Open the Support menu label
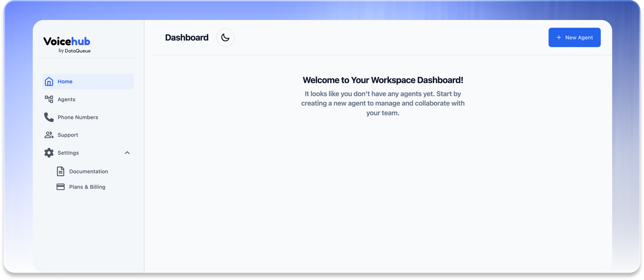The width and height of the screenshot is (644, 280). click(68, 135)
